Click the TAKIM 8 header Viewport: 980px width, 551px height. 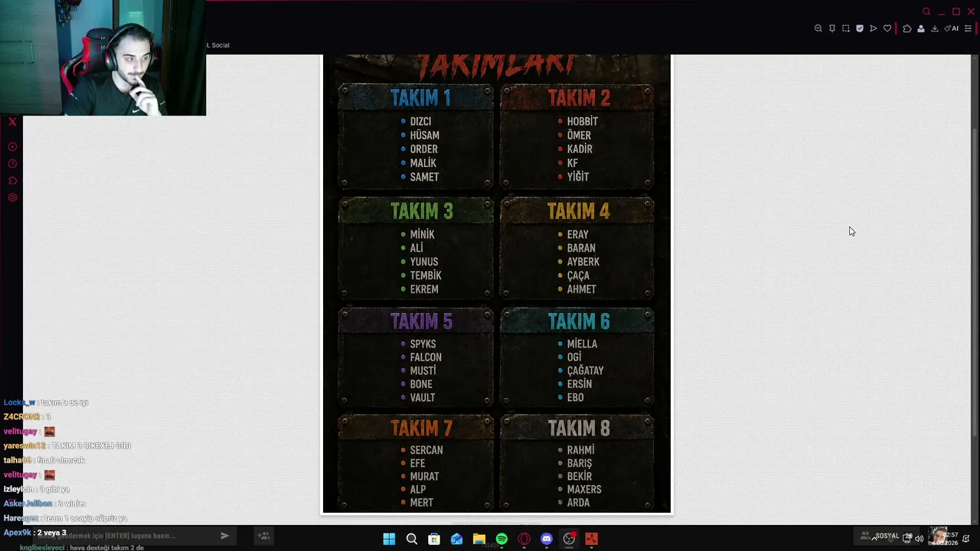[579, 428]
